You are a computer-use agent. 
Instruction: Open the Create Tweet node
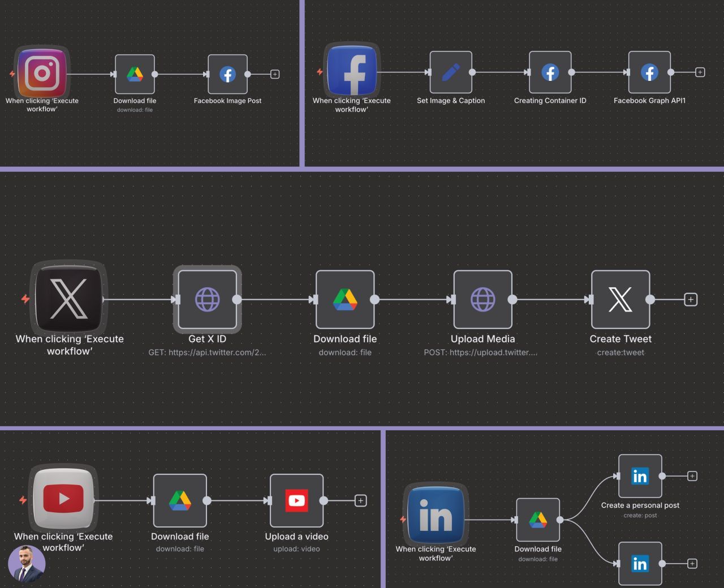coord(620,299)
